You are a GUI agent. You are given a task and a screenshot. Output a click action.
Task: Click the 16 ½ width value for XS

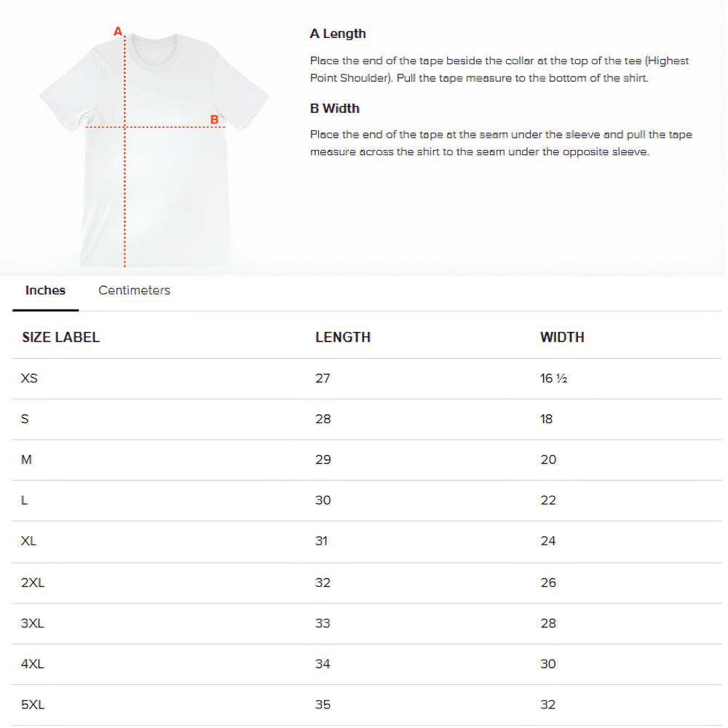pyautogui.click(x=553, y=379)
